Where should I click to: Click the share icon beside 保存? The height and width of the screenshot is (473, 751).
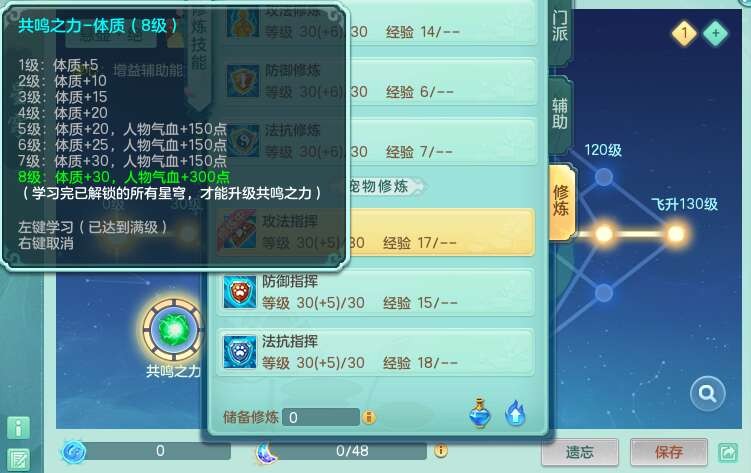pos(728,452)
